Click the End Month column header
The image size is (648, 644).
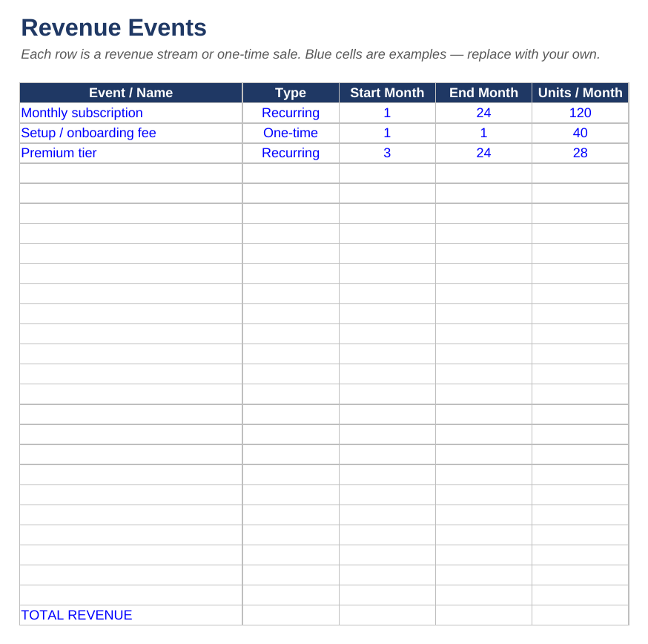tap(483, 93)
